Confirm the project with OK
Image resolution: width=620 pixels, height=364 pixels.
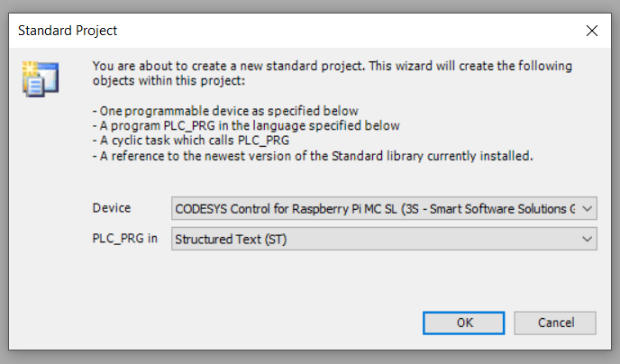(463, 323)
